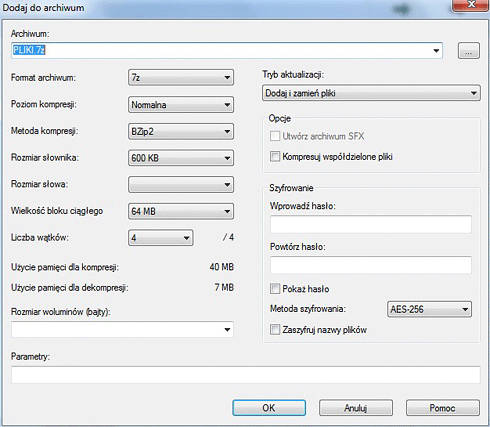The height and width of the screenshot is (427, 490).
Task: Open the Format archiwum dropdown
Action: (181, 78)
